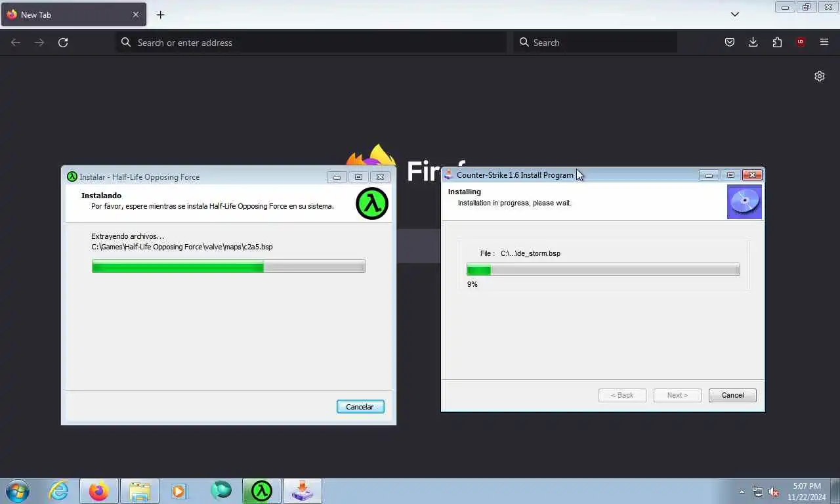Viewport: 840px width, 504px height.
Task: Click the 'Installing' heading in Counter-Strike window
Action: [x=465, y=192]
